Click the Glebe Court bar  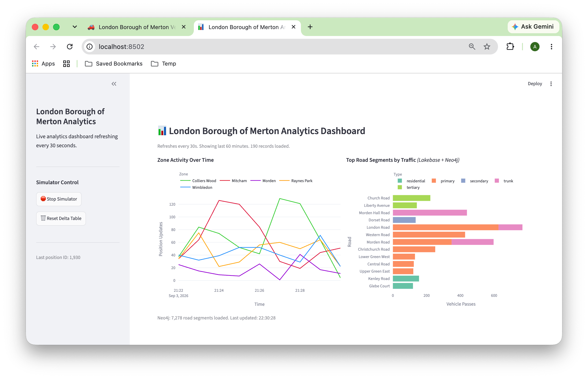tap(403, 286)
